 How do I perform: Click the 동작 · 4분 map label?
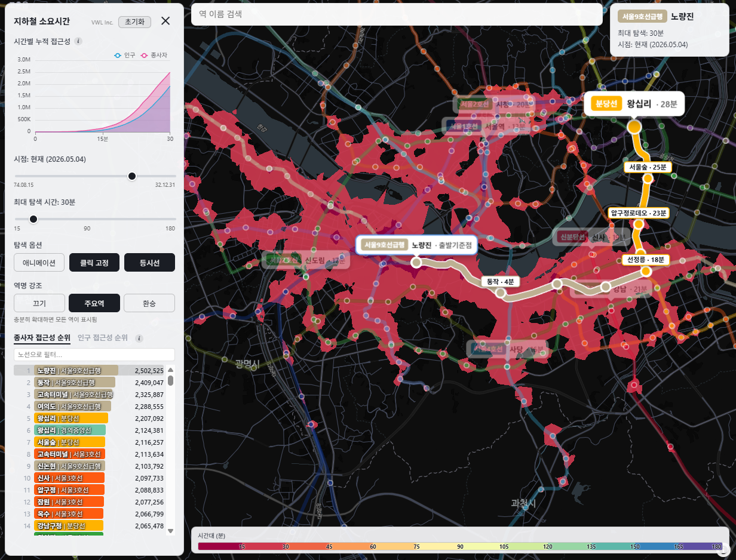(501, 281)
